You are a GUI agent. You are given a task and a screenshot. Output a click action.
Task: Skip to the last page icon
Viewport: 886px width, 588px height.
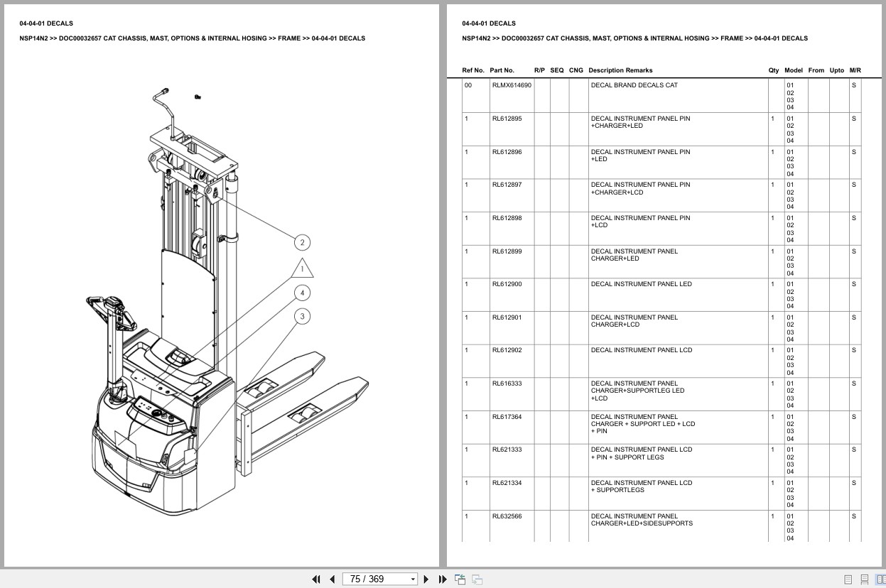coord(441,579)
